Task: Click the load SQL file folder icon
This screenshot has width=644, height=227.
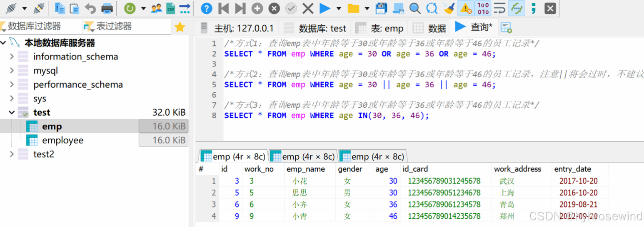Action: coord(353,8)
